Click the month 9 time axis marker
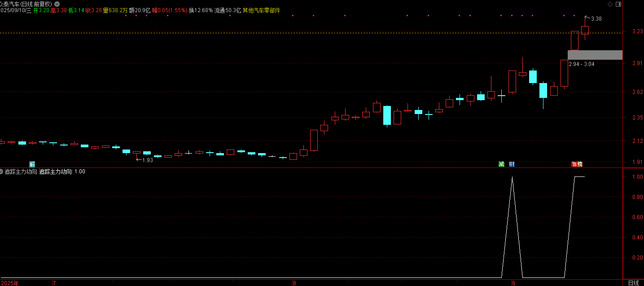The width and height of the screenshot is (644, 286). pyautogui.click(x=513, y=283)
